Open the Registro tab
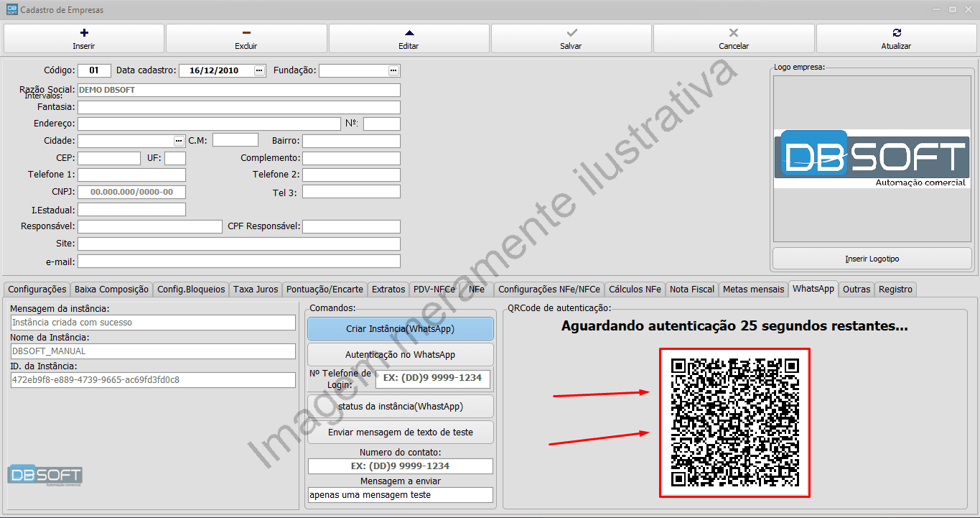Screen dimensions: 980x518 895,289
